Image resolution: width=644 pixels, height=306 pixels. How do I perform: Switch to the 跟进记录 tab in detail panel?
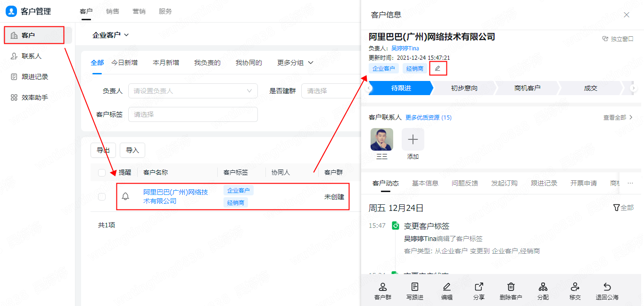(x=544, y=183)
